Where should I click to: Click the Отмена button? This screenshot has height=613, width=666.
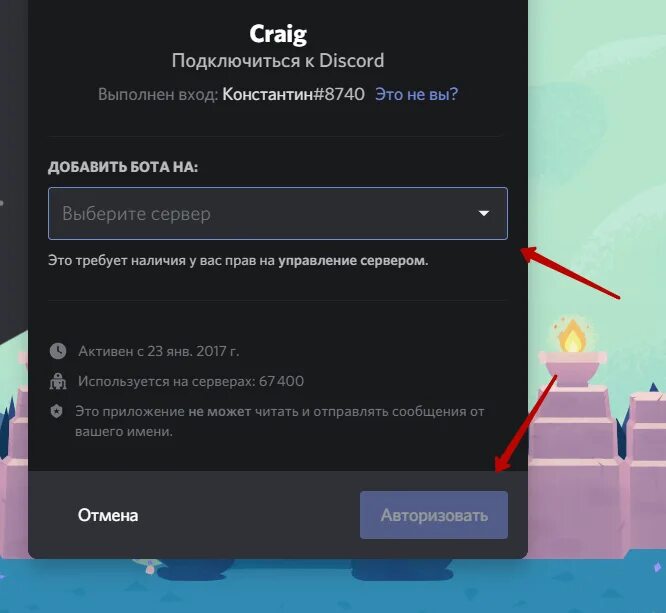pyautogui.click(x=108, y=515)
